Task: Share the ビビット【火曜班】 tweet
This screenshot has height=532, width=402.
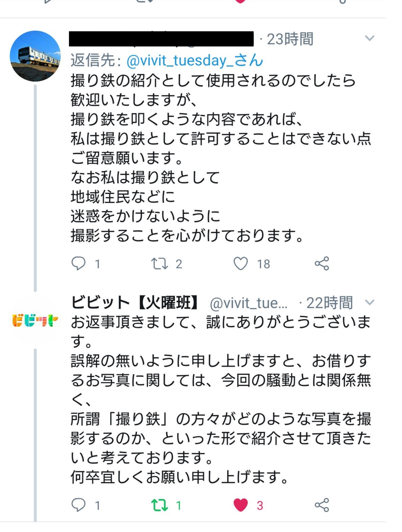Action: coord(322,505)
